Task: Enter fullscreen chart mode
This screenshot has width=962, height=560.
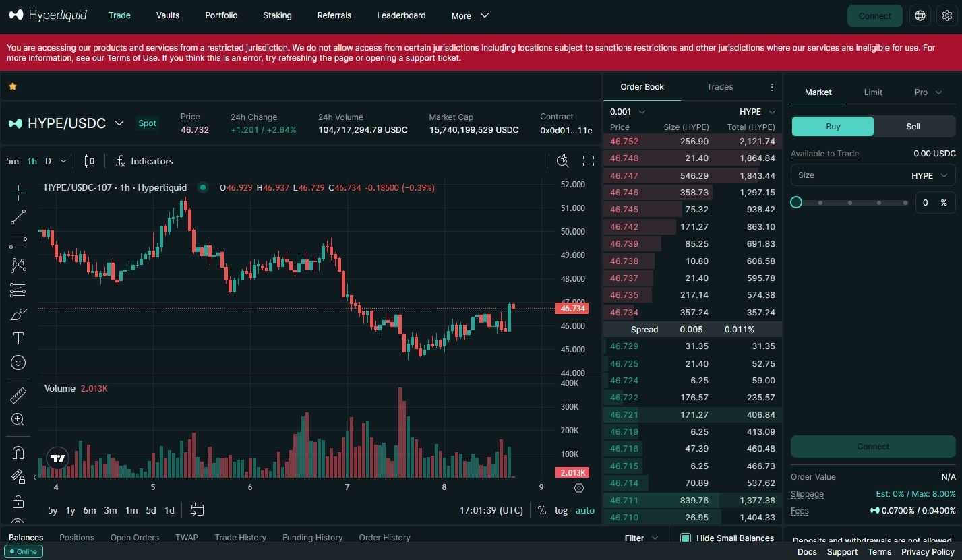Action: tap(589, 161)
